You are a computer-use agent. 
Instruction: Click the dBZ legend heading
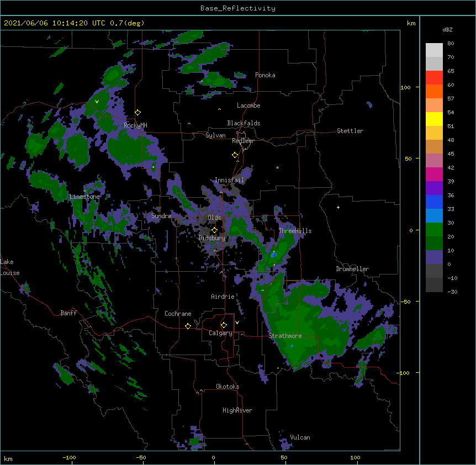tap(447, 29)
